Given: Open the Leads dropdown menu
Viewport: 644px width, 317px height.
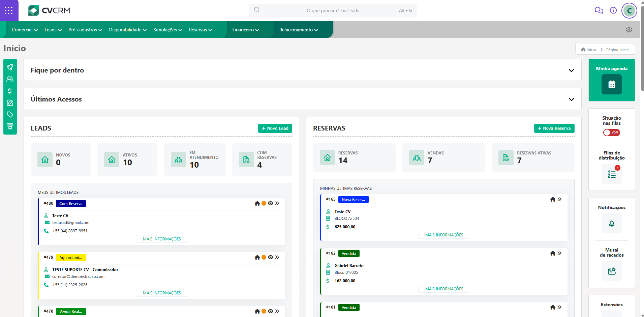Looking at the screenshot, I should point(53,30).
